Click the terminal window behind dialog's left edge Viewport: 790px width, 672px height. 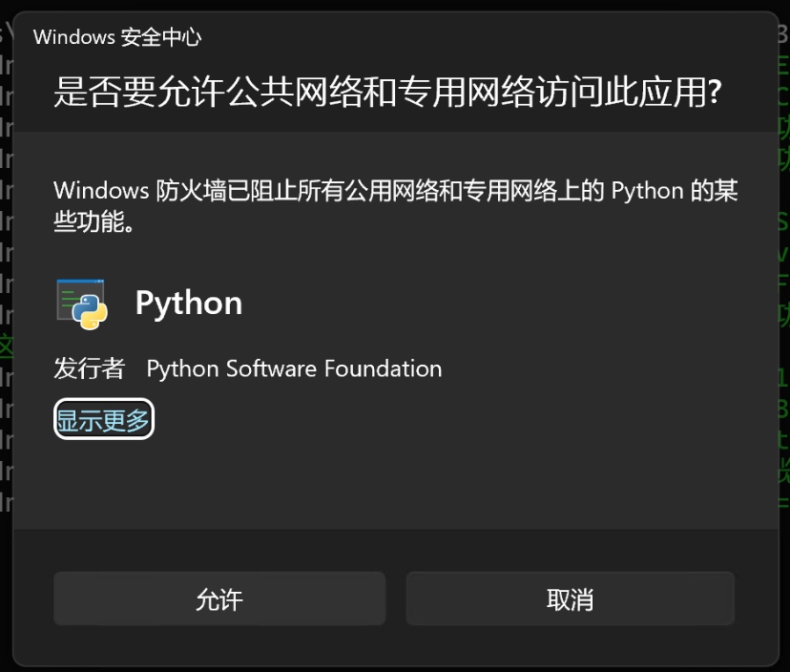(6, 283)
